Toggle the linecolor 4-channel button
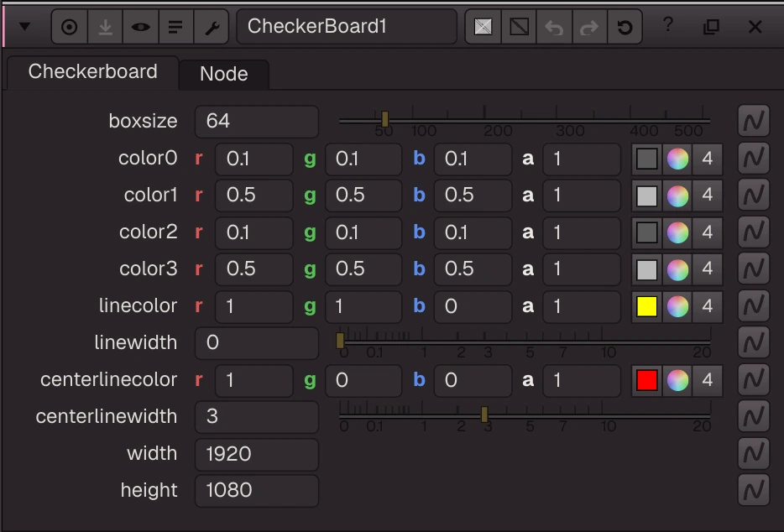The height and width of the screenshot is (532, 784). [707, 306]
